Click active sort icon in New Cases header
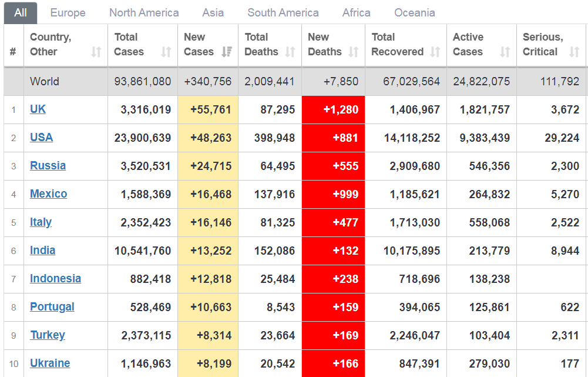 click(226, 52)
